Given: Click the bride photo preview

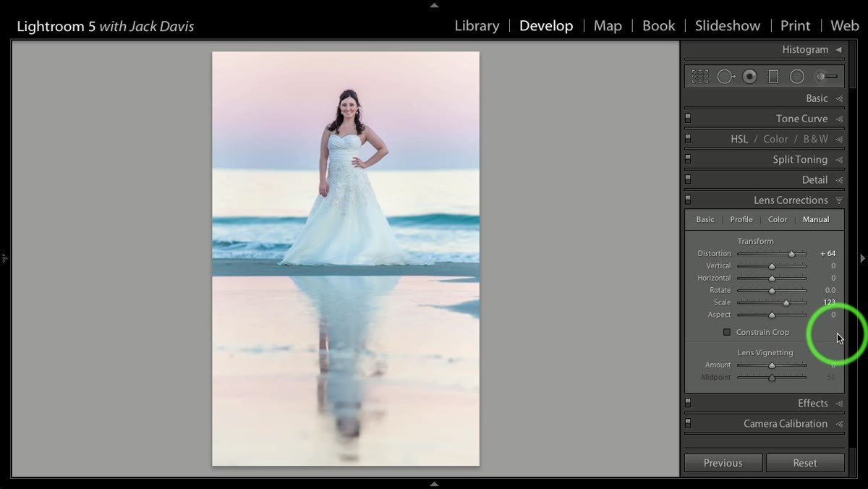Looking at the screenshot, I should (x=346, y=258).
